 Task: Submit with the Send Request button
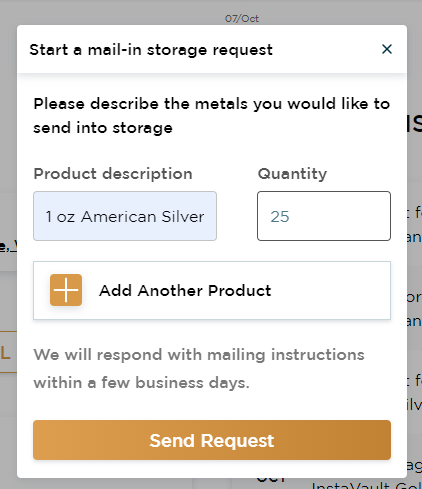[x=212, y=440]
